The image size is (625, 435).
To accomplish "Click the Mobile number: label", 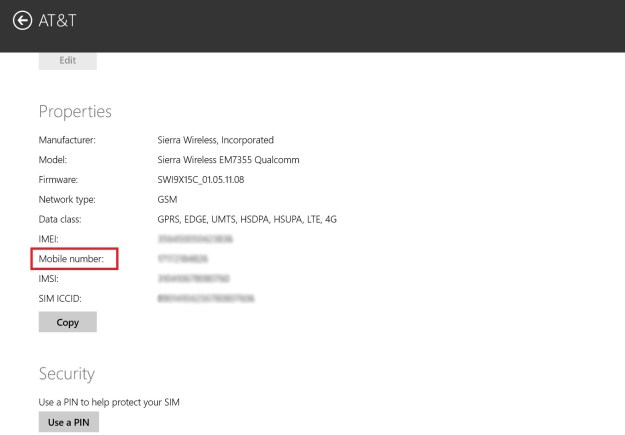I will point(71,259).
